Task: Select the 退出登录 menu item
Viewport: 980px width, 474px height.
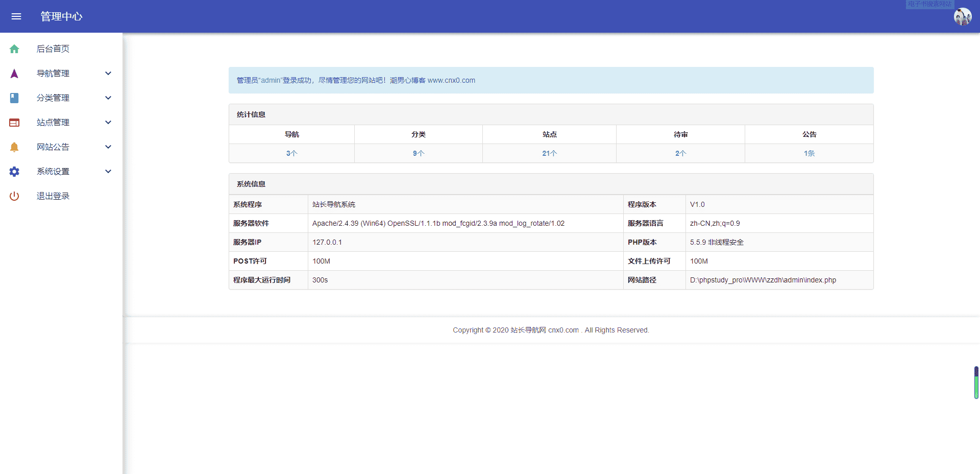Action: [53, 196]
